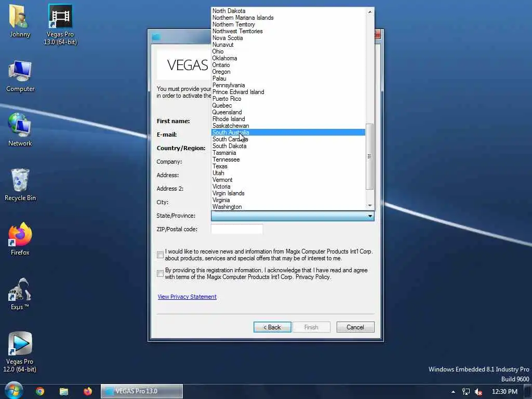Select Oregon from the list
The height and width of the screenshot is (399, 532).
click(x=288, y=72)
